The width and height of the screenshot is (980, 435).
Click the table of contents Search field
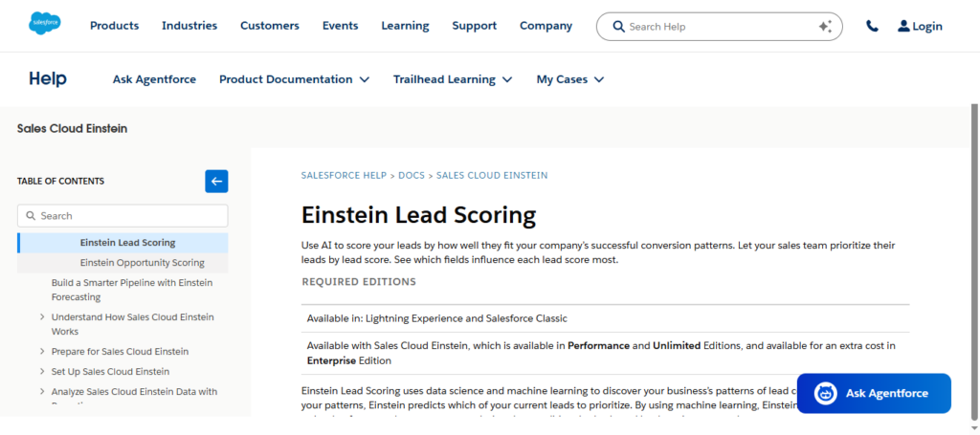pos(122,216)
